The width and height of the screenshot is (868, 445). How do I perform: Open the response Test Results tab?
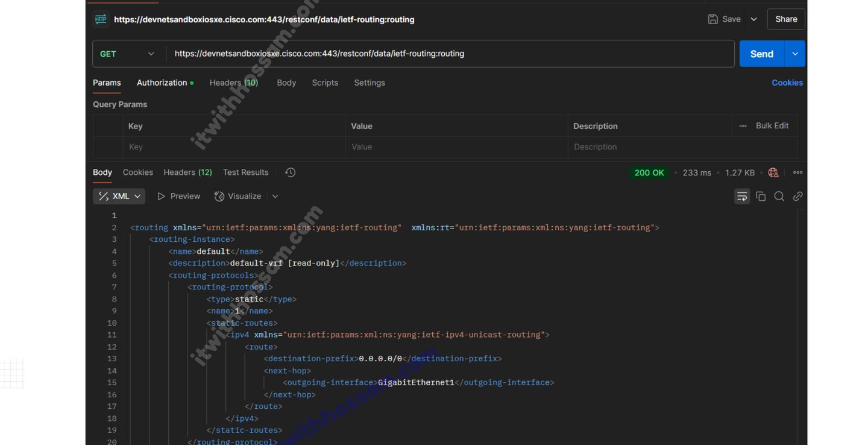pos(245,172)
